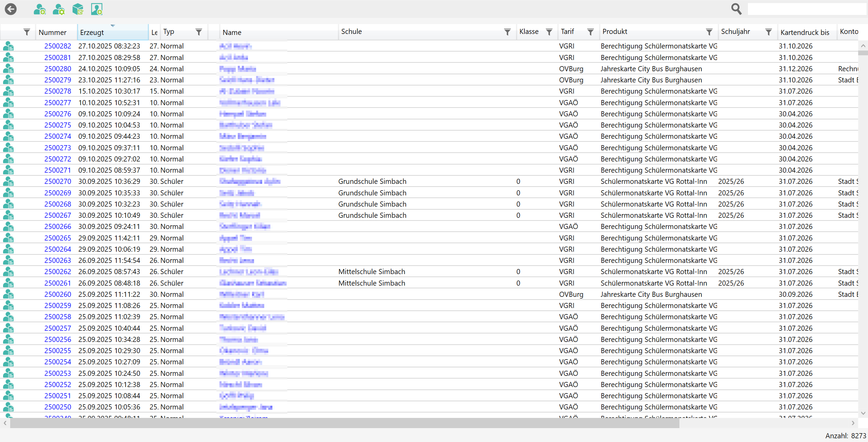
Task: Click the add customer icon
Action: [x=40, y=9]
